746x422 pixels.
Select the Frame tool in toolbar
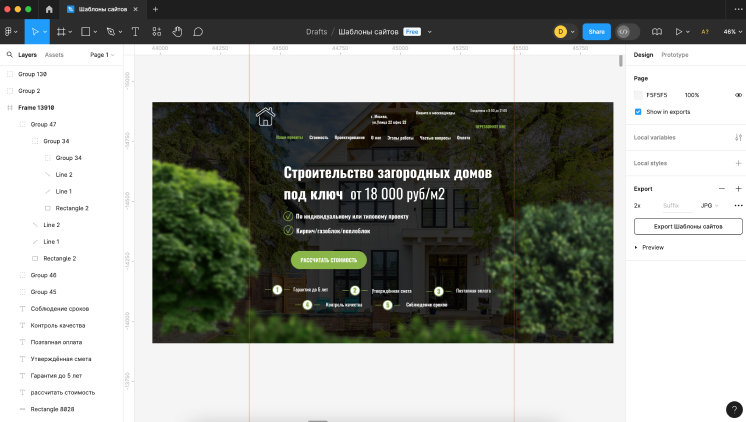[x=61, y=31]
